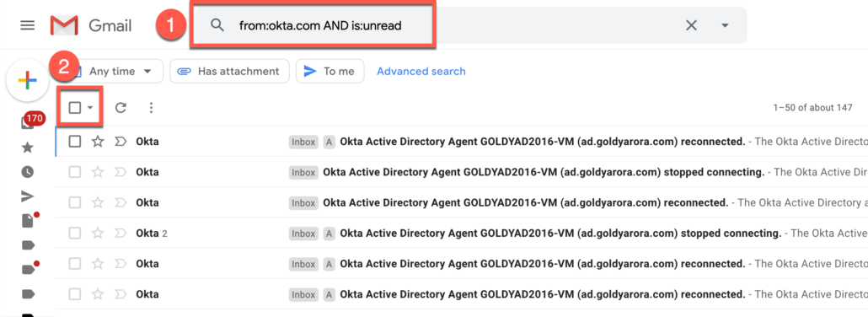Open stopped connecting subject lacking A label
Image resolution: width=868 pixels, height=317 pixels.
(544, 172)
